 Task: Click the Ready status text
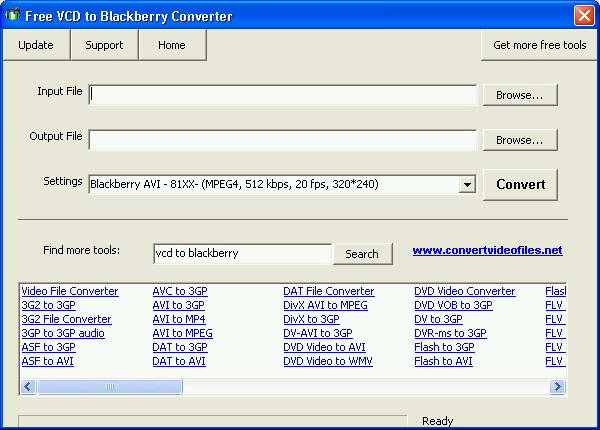pos(437,421)
